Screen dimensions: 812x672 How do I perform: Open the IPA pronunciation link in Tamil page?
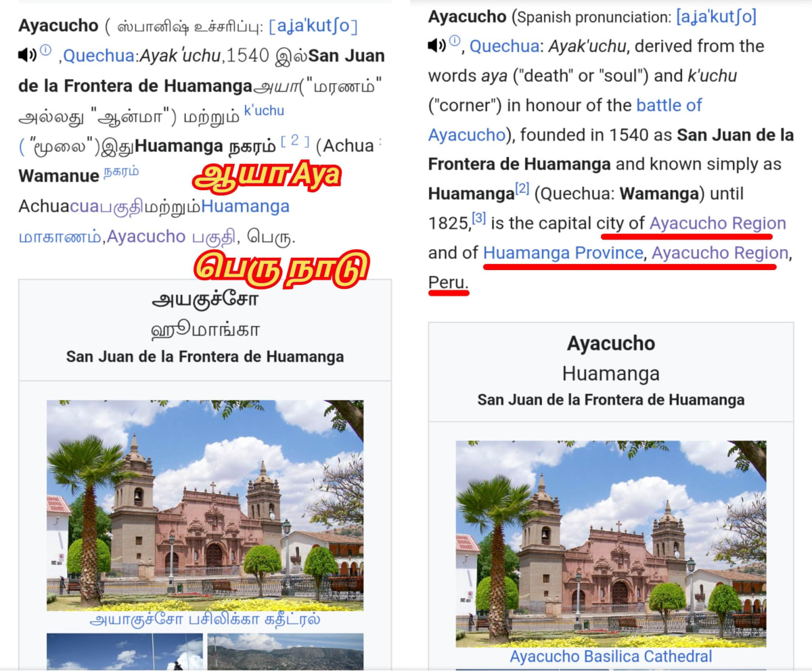pos(313,26)
